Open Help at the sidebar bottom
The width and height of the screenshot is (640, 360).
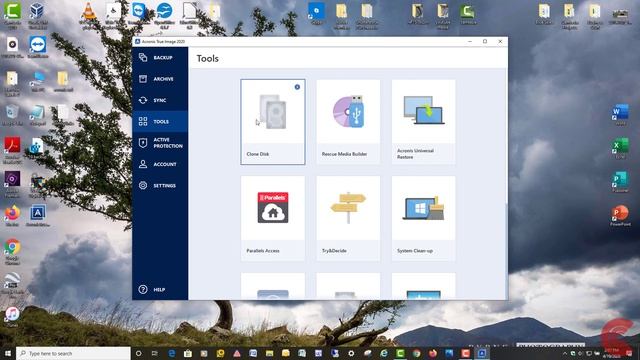click(x=160, y=289)
